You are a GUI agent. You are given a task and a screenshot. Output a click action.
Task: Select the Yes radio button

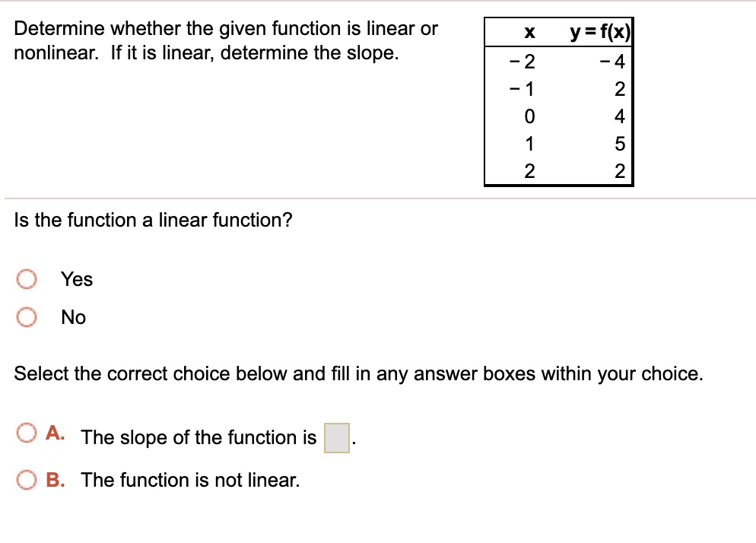(27, 279)
